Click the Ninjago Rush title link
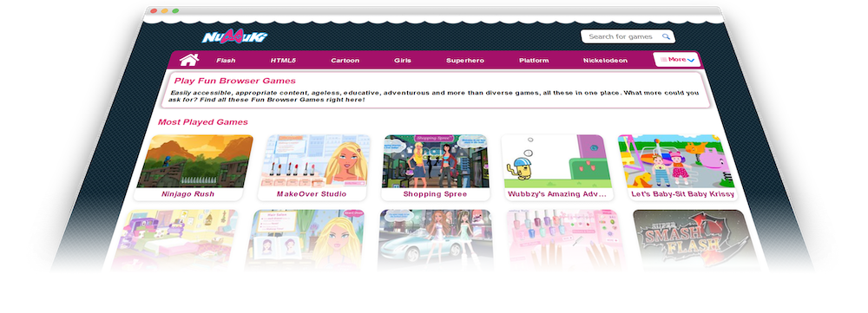 (x=187, y=194)
